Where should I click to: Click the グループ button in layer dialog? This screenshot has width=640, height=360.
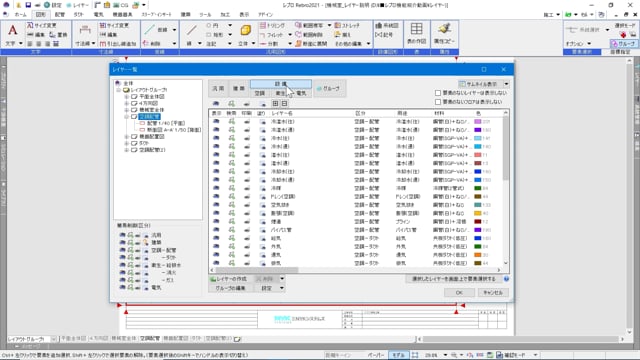click(330, 88)
